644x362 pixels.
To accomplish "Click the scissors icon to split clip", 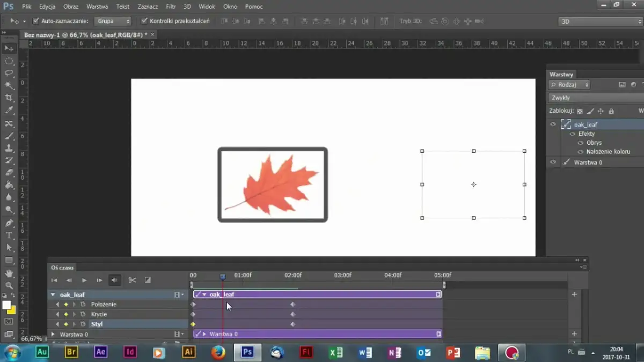I will point(133,279).
